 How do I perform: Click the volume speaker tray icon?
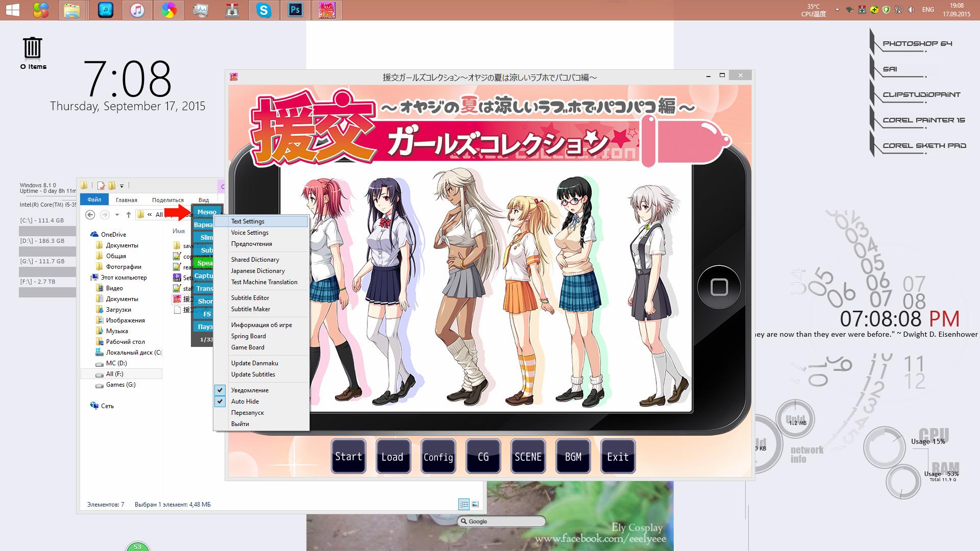coord(912,10)
